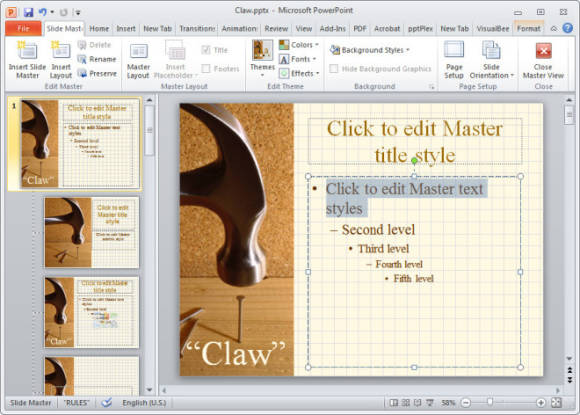Open the Customize Quick Access Toolbar arrow
The image size is (580, 415).
point(78,13)
